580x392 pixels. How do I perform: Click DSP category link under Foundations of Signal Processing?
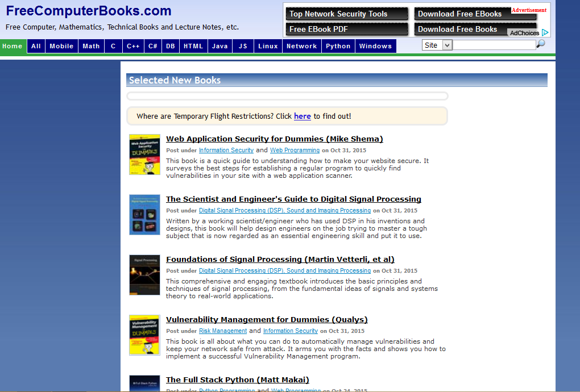284,270
